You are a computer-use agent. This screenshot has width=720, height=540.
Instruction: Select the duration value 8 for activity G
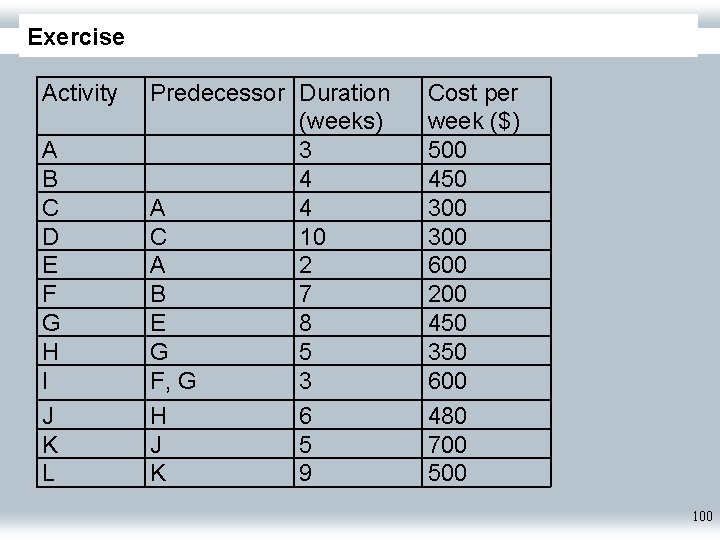coord(307,323)
